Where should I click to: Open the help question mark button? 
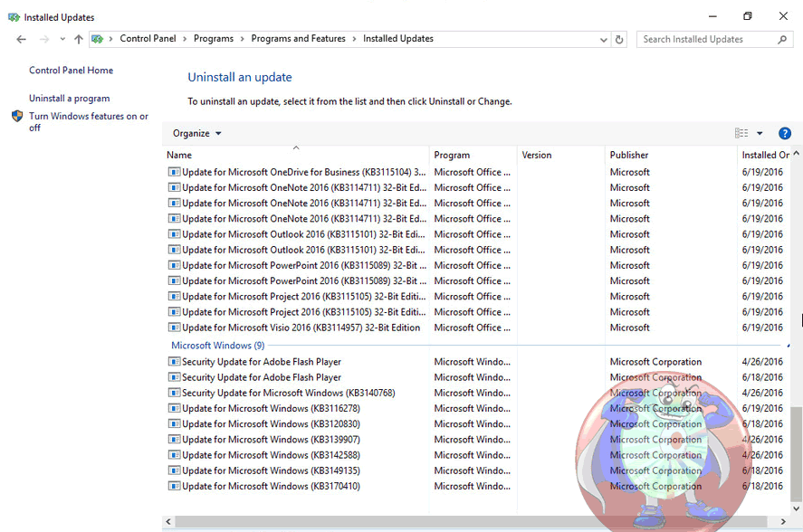tap(785, 133)
